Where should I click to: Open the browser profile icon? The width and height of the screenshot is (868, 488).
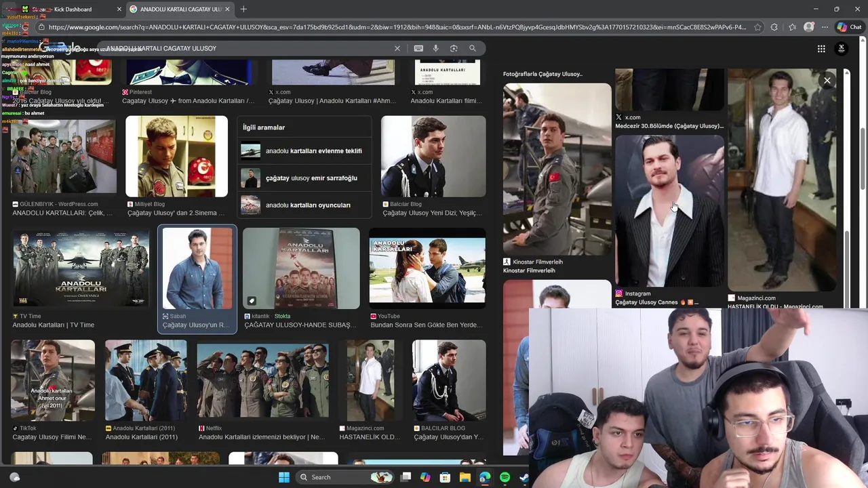(x=808, y=27)
